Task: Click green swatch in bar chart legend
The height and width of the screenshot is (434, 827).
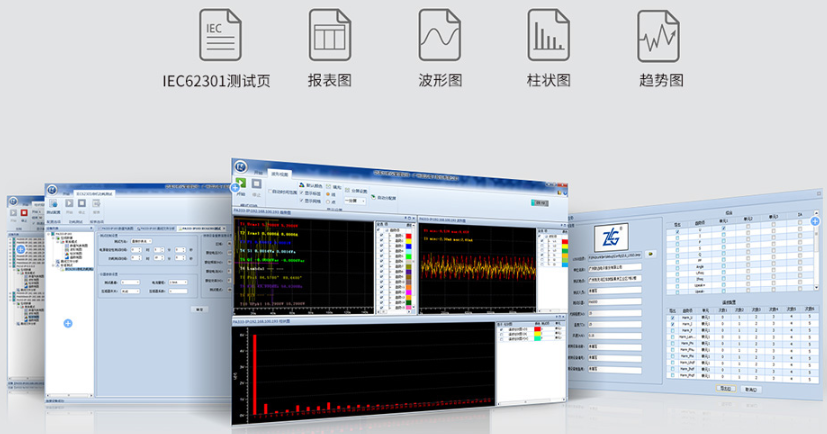Action: coord(537,339)
